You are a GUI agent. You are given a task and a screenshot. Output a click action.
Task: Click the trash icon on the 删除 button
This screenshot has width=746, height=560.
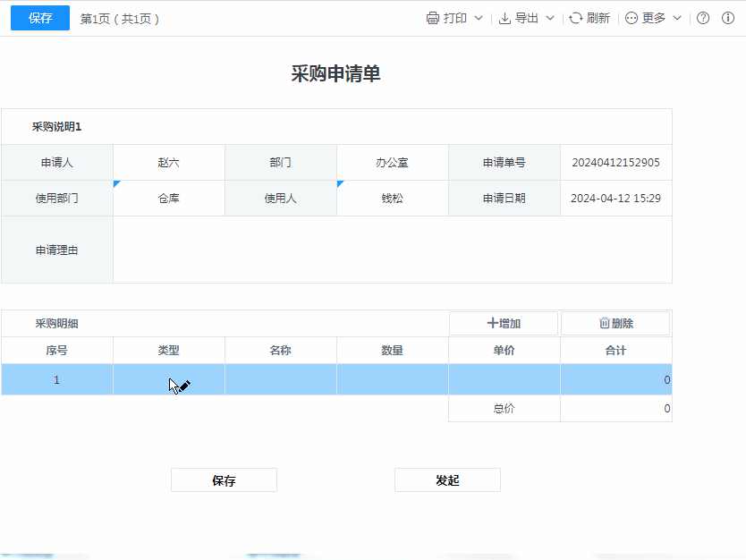605,323
